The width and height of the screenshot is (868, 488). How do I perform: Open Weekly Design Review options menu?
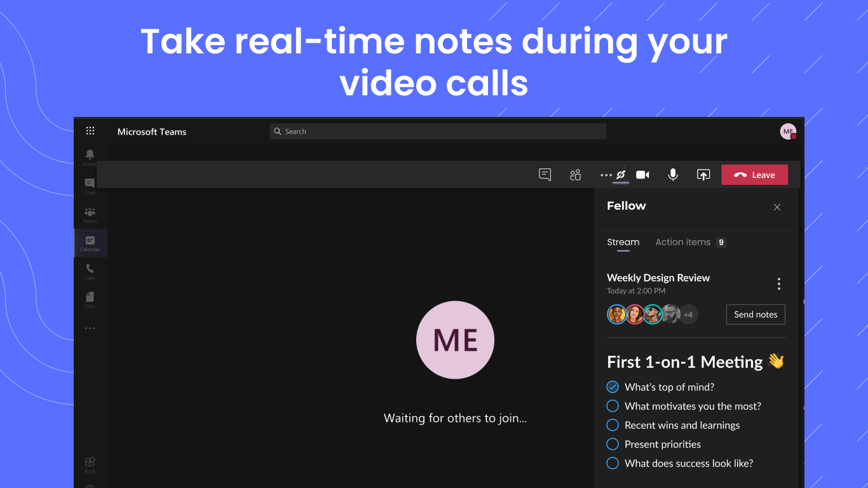(x=778, y=284)
